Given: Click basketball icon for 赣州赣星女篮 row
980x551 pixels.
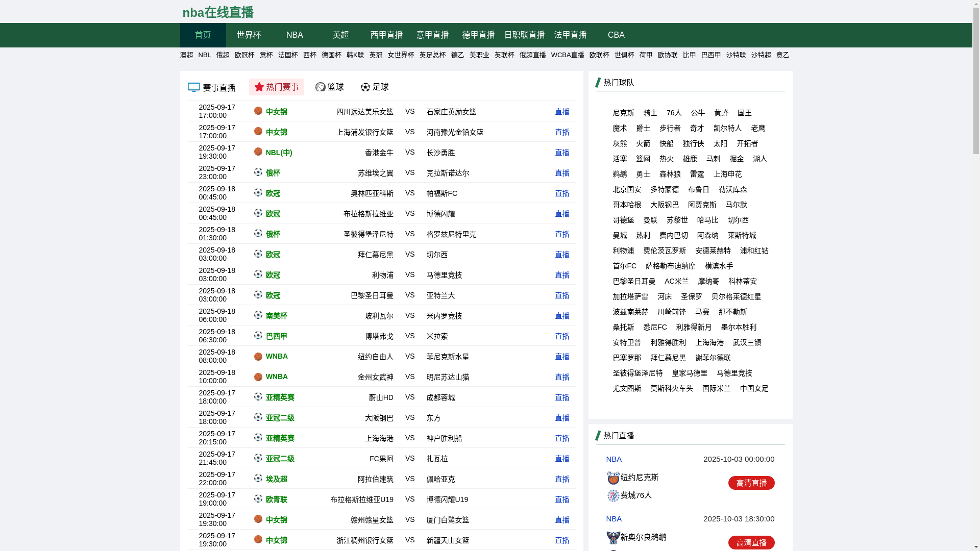Looking at the screenshot, I should click(258, 519).
